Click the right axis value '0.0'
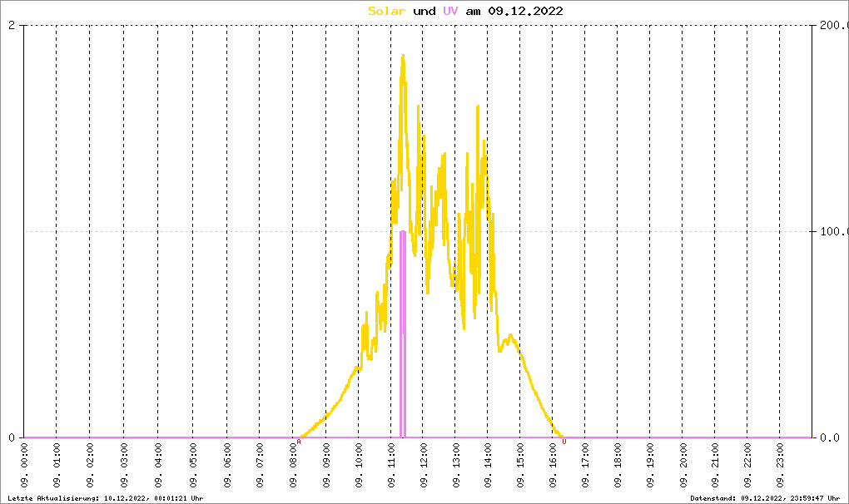Viewport: 849px width, 504px height. (x=830, y=437)
